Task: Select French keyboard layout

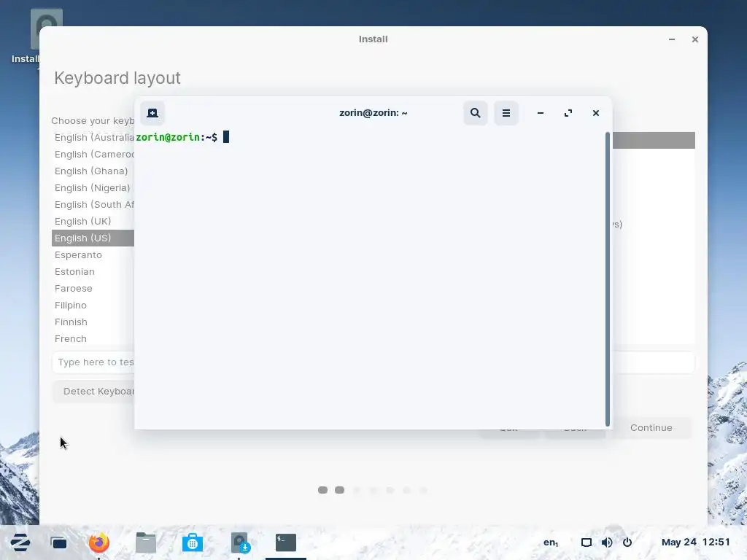Action: tap(93, 338)
